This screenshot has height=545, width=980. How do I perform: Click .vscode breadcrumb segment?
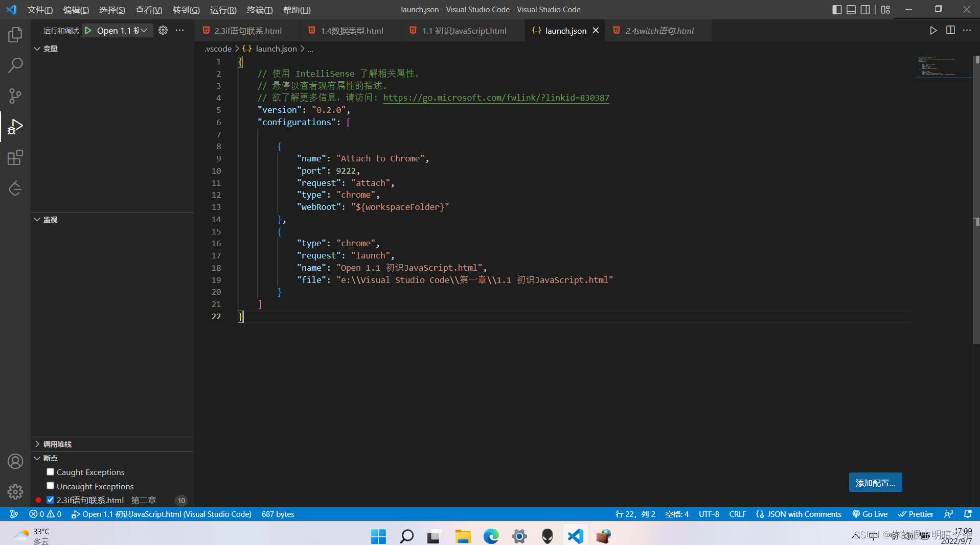(218, 49)
